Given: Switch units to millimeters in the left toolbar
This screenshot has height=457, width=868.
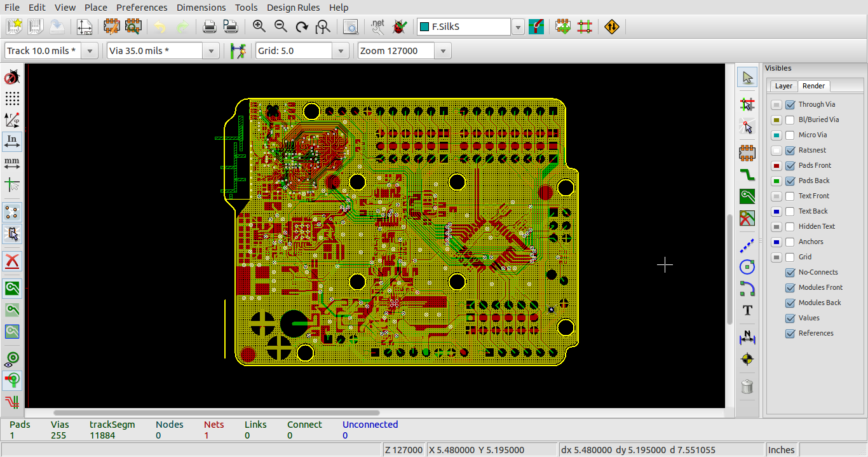Looking at the screenshot, I should [11, 163].
